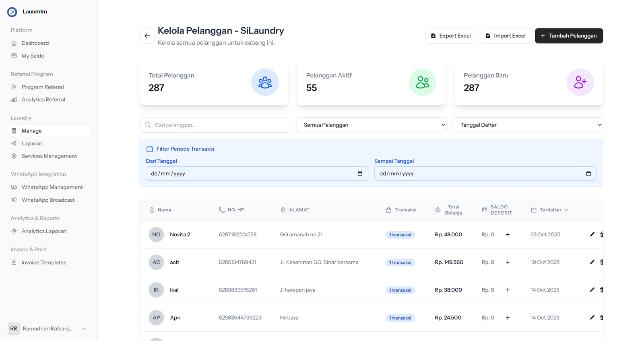Open calendar picker for Dari Tanggal

360,174
